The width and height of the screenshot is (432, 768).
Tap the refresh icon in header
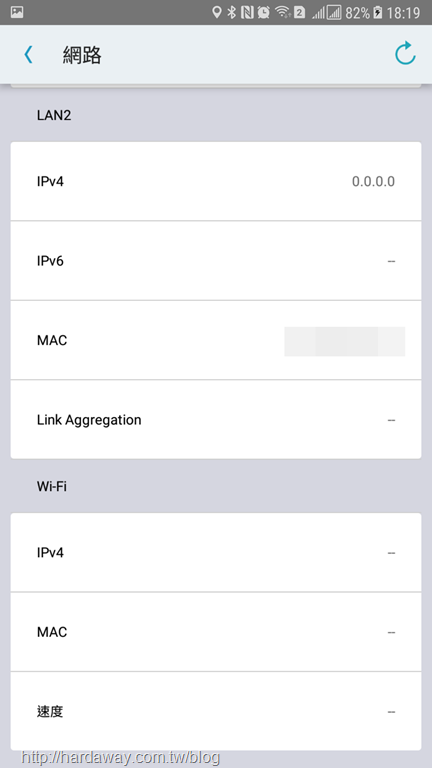[406, 54]
